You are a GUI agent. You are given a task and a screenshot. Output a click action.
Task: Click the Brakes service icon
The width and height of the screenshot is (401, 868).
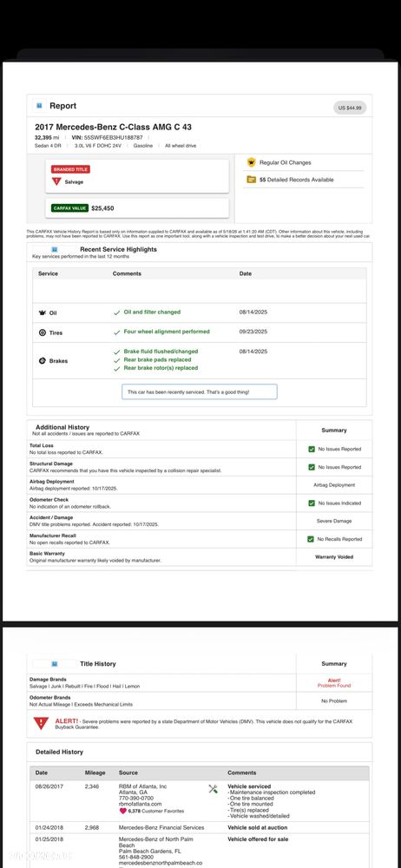pos(42,361)
